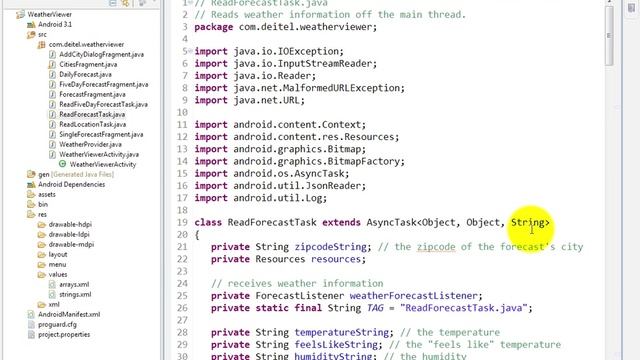Select ReadForecastTask.java in the tree
The height and width of the screenshot is (360, 640).
(x=92, y=114)
